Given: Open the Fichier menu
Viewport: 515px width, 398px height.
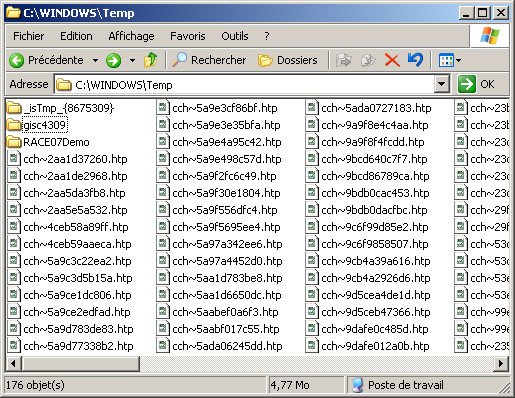Looking at the screenshot, I should (x=28, y=36).
